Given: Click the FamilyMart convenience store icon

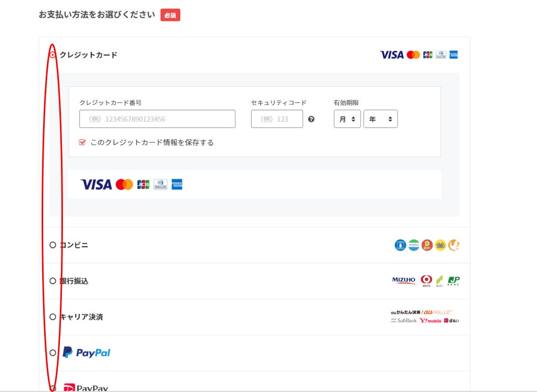Looking at the screenshot, I should [x=414, y=245].
